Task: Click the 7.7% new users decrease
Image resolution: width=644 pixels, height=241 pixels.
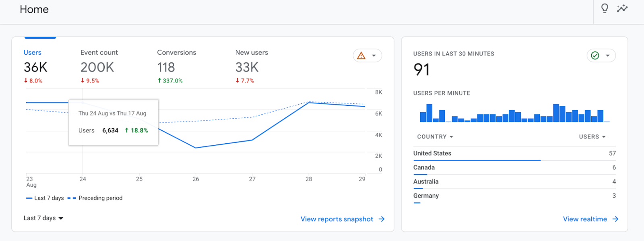Action: 245,80
